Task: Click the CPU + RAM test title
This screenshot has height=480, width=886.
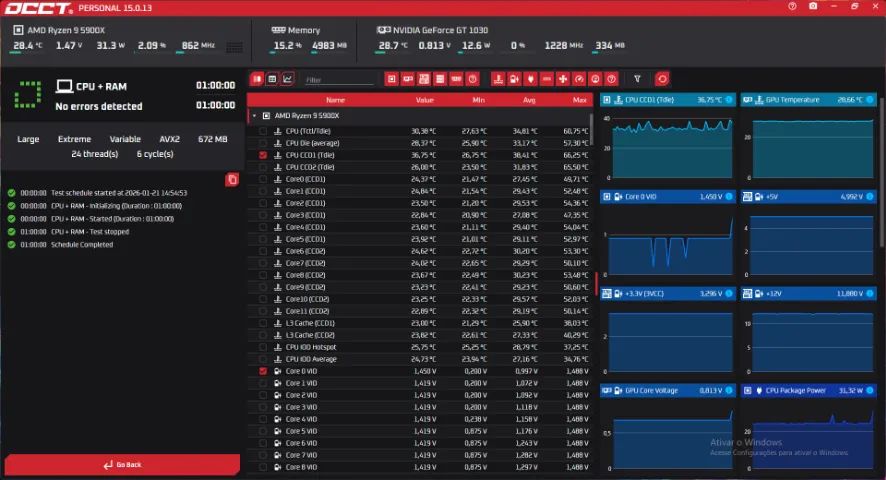Action: point(101,87)
